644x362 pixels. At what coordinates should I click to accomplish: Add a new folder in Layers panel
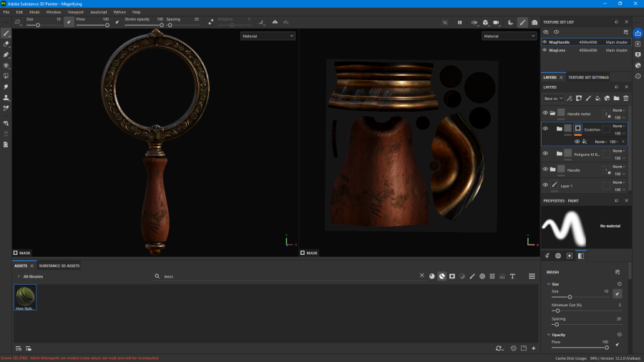pyautogui.click(x=617, y=99)
